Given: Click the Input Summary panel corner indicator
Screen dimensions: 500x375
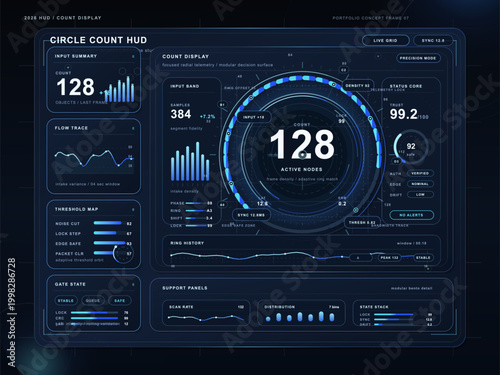Looking at the screenshot, I should coord(133,57).
